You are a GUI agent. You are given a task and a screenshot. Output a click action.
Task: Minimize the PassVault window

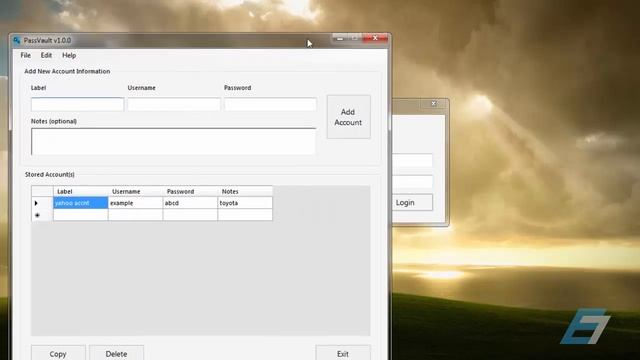pos(340,38)
